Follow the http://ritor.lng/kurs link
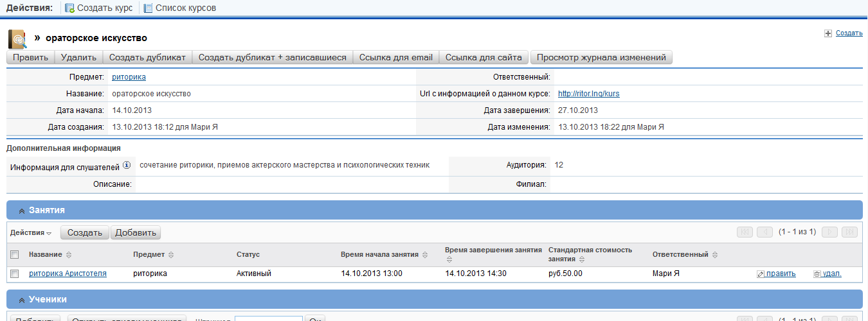The height and width of the screenshot is (321, 868). pos(588,94)
